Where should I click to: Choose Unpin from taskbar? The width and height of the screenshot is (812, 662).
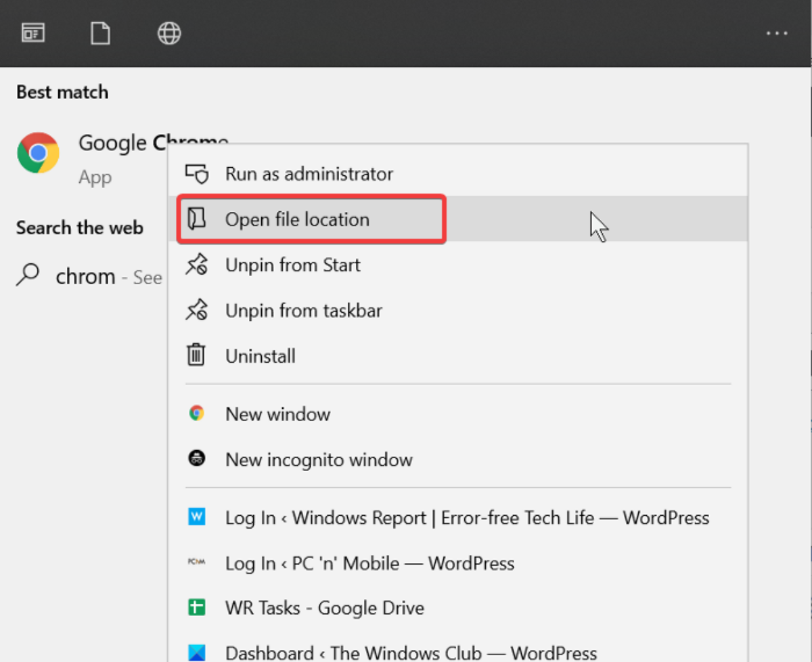pos(303,311)
